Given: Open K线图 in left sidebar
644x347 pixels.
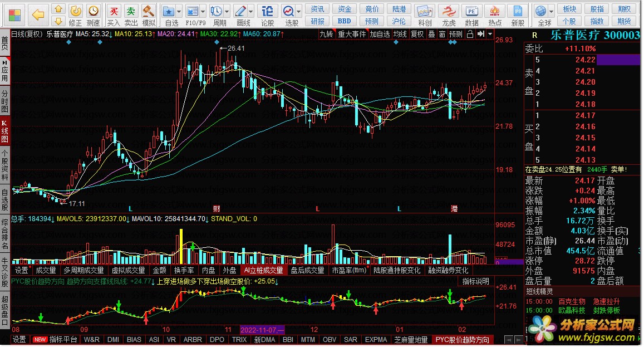Looking at the screenshot, I should pos(4,131).
